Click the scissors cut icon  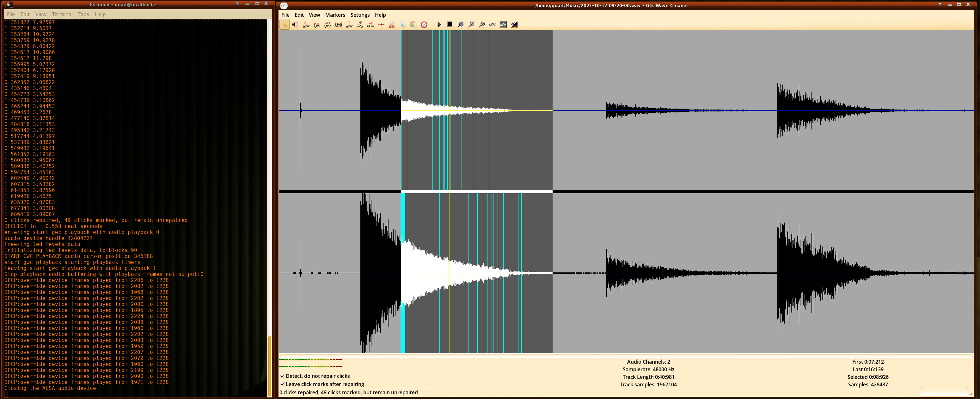[392, 25]
